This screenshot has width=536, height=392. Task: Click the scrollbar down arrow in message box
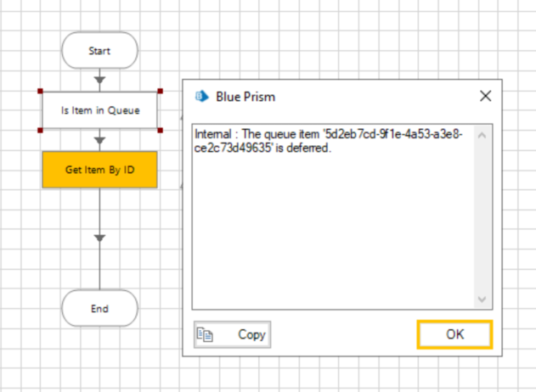[x=482, y=300]
